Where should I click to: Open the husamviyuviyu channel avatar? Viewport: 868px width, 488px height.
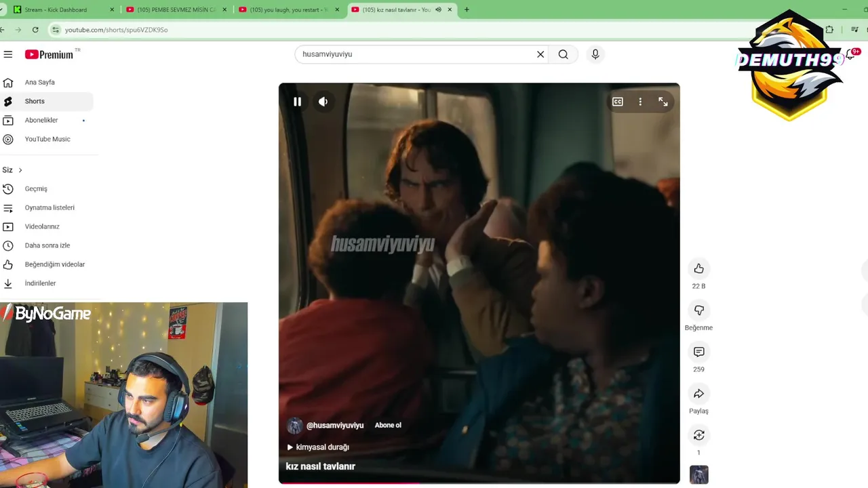(x=294, y=426)
